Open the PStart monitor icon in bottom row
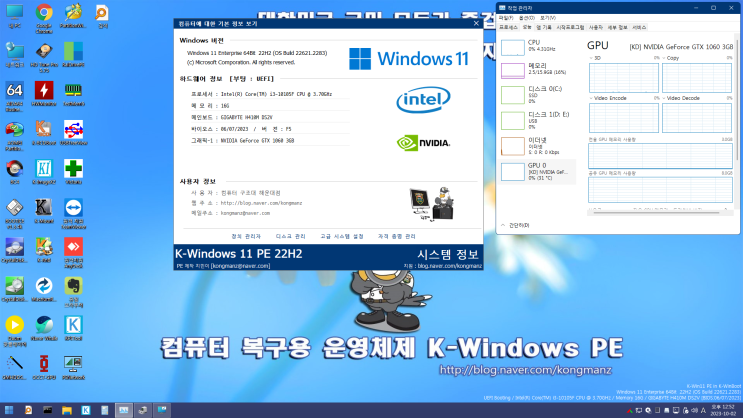The width and height of the screenshot is (743, 418). tap(73, 367)
